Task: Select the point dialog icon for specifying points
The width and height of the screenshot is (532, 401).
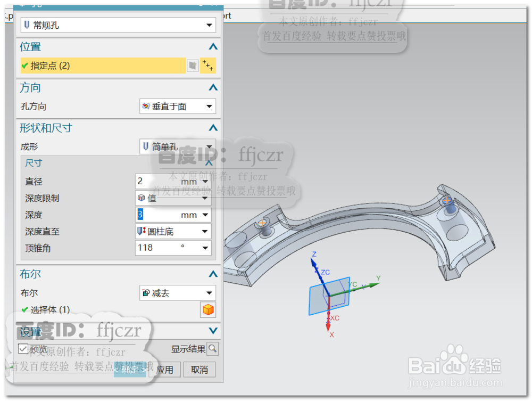Action: 207,67
